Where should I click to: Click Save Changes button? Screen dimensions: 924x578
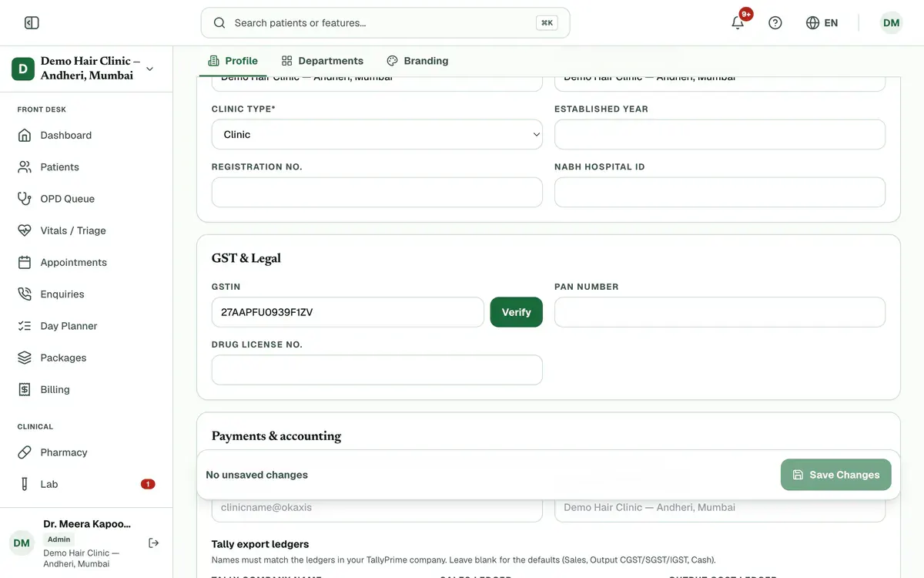tap(835, 475)
